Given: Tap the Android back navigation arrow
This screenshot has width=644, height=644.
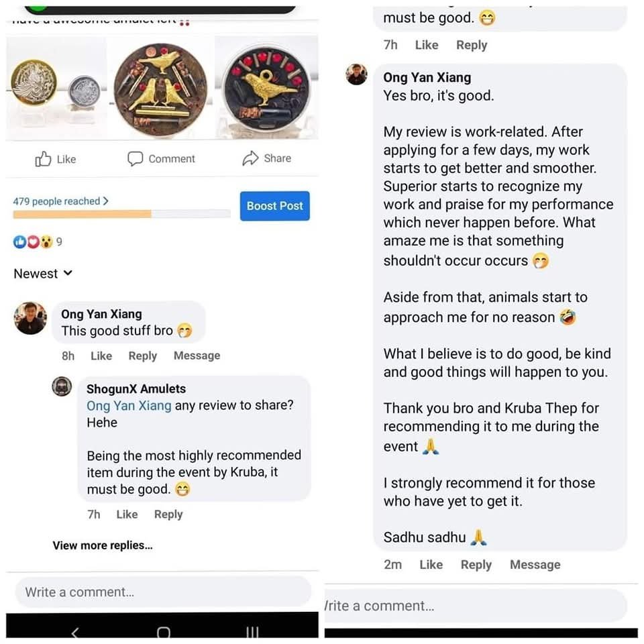Looking at the screenshot, I should 74,633.
